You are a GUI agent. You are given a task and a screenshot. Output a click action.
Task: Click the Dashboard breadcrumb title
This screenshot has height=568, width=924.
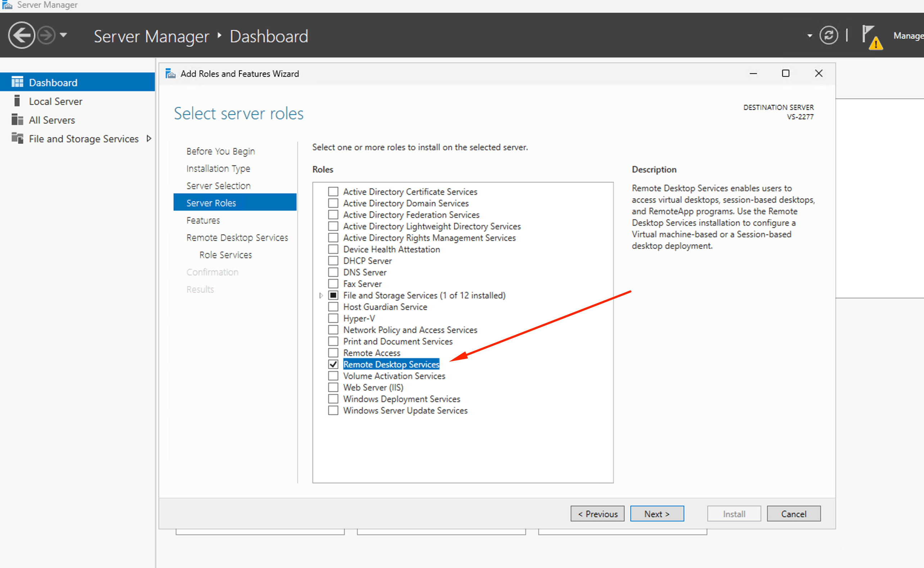(269, 36)
